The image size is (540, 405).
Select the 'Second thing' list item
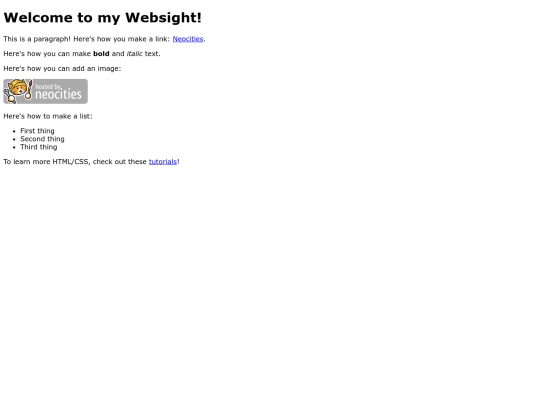(x=42, y=139)
